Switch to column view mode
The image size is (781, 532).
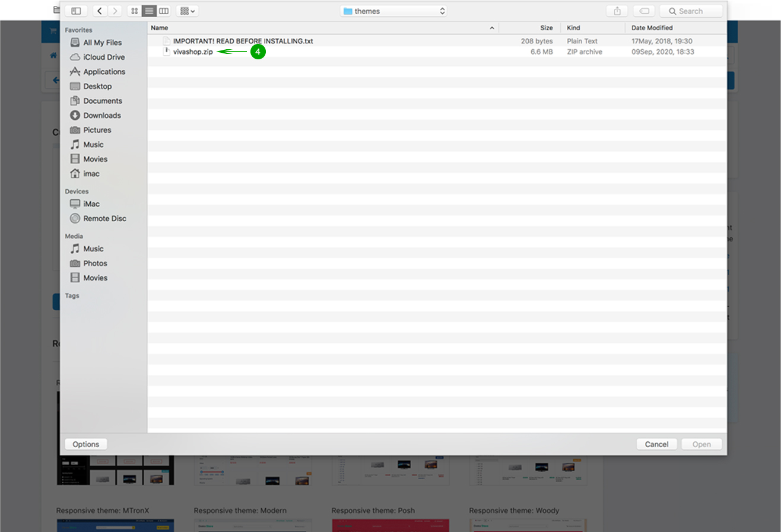coord(164,11)
